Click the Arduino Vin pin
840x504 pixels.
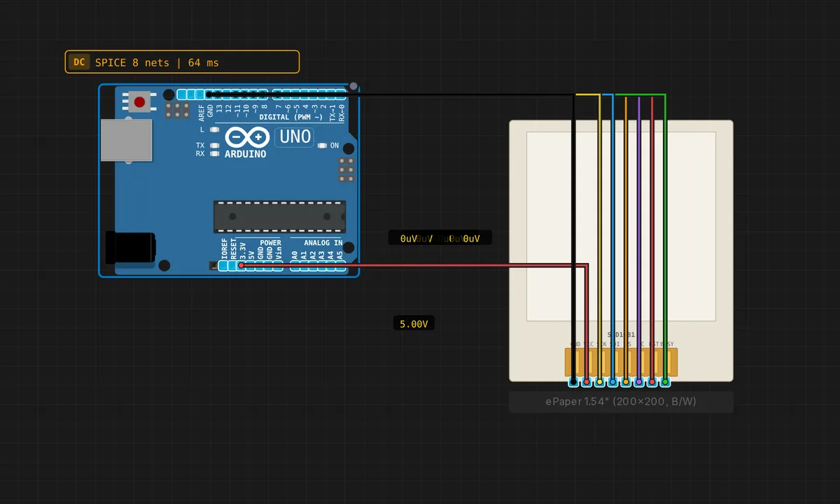[277, 266]
